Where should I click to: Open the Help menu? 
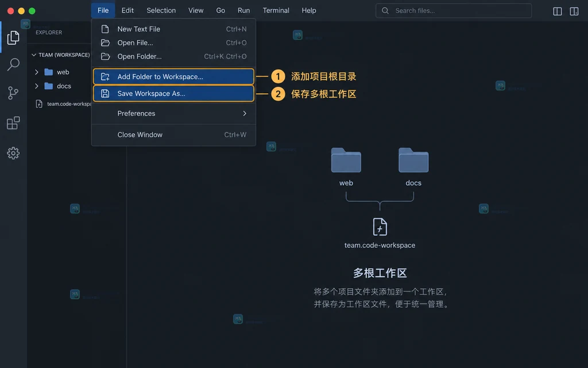pyautogui.click(x=308, y=10)
